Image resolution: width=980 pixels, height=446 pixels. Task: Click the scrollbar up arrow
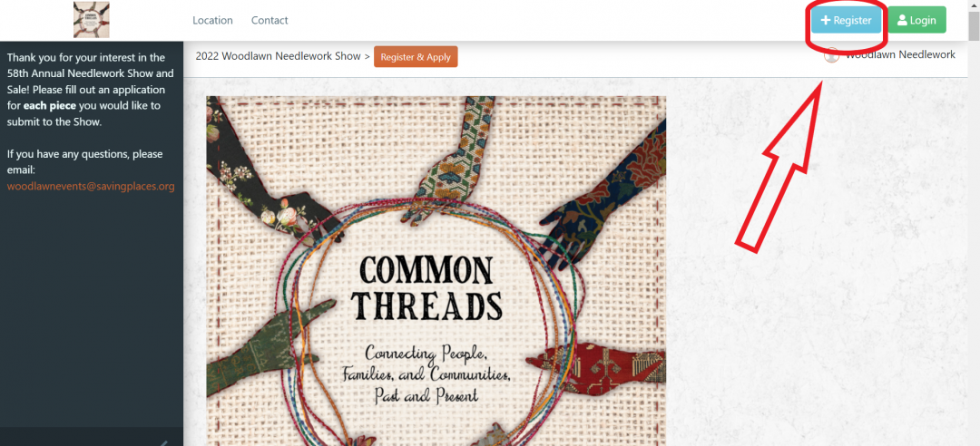[974, 5]
